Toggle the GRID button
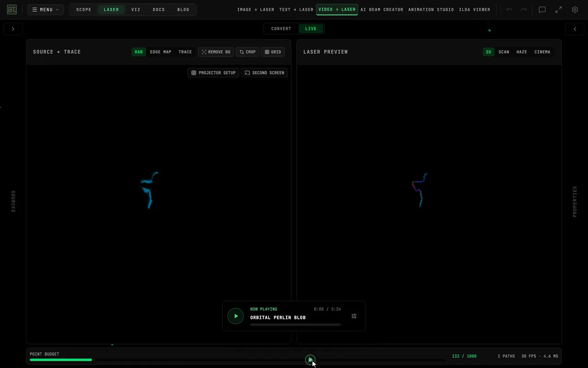 pyautogui.click(x=273, y=52)
